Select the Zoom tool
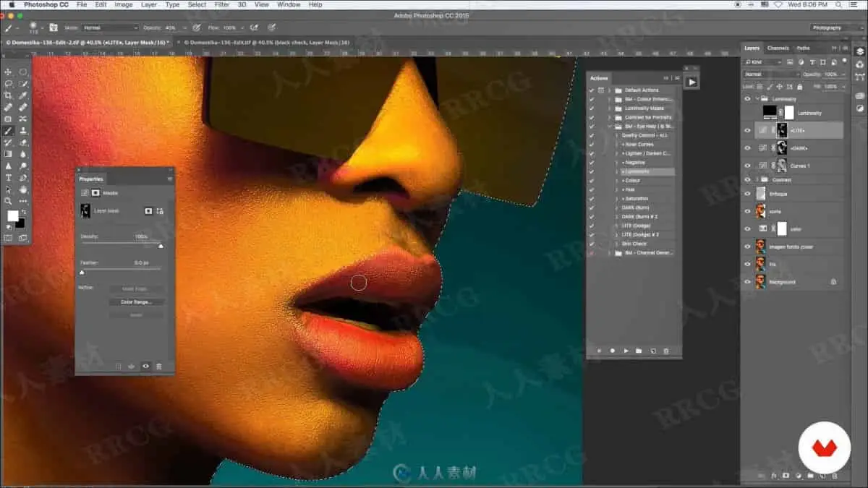Viewport: 868px width, 488px height. pos(9,201)
